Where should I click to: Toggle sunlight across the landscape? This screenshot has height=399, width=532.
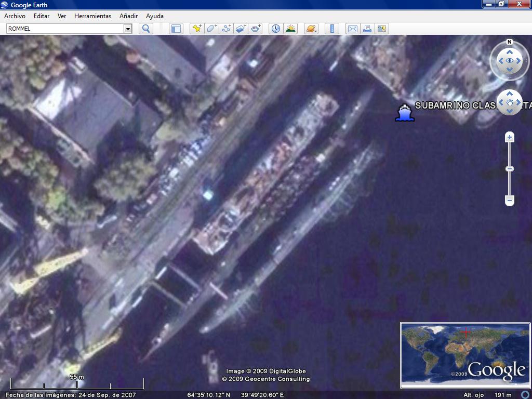[x=291, y=29]
